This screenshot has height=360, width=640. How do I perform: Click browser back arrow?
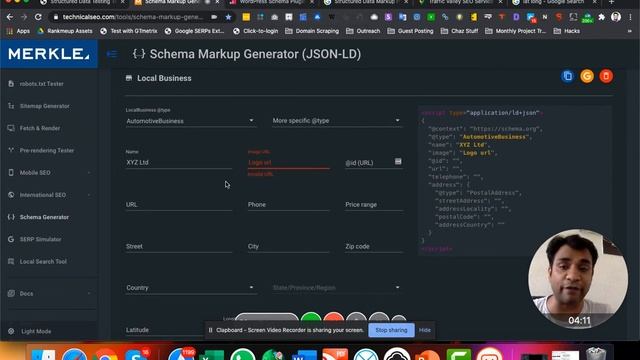10,17
